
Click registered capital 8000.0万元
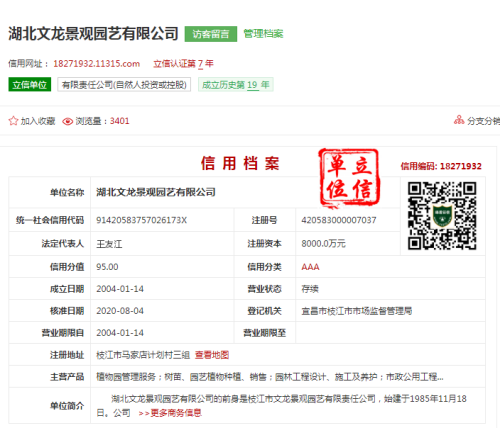323,244
